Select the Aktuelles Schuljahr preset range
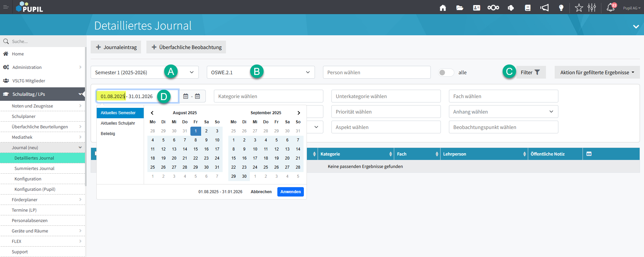Screen dimensions: 644x257 click(x=120, y=123)
